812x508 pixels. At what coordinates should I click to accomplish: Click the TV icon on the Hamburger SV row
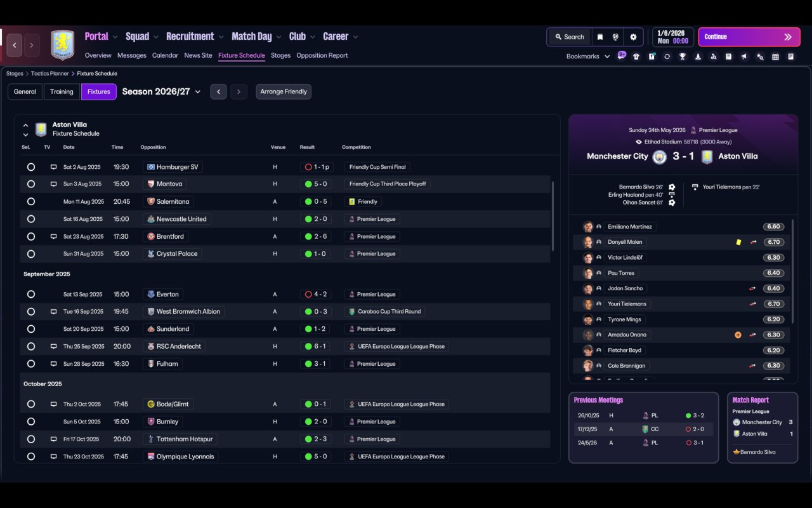53,167
